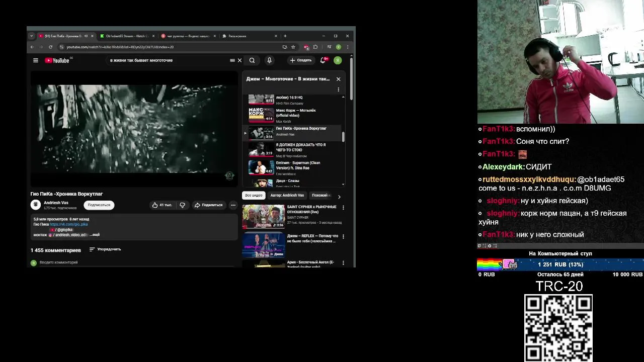
Task: Open YouTube notifications bell
Action: (x=324, y=60)
